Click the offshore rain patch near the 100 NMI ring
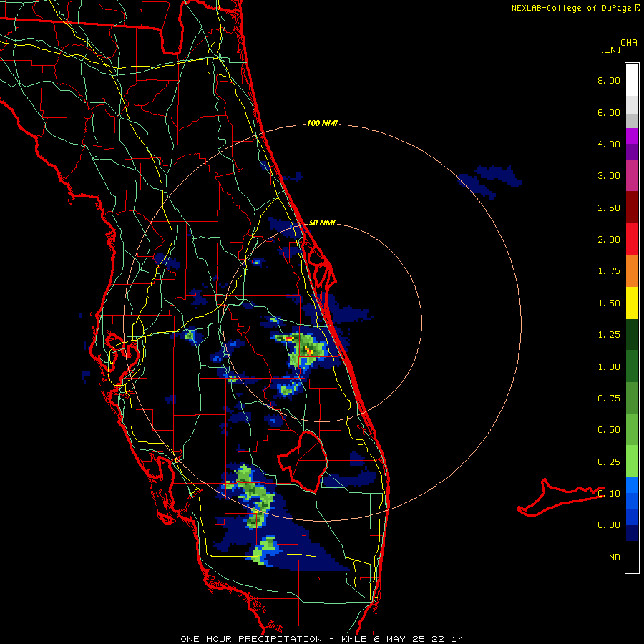The width and height of the screenshot is (644, 644). (x=491, y=181)
